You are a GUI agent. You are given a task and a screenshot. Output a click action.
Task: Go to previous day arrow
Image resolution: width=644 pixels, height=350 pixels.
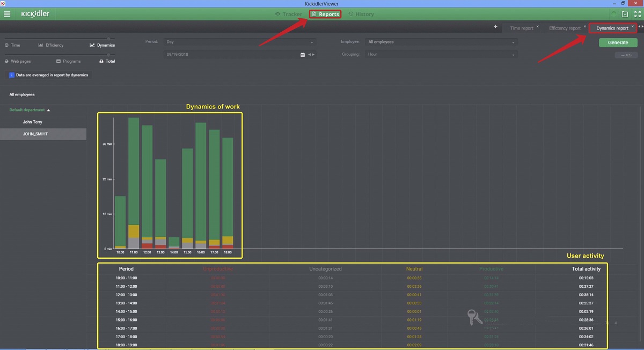tap(309, 54)
